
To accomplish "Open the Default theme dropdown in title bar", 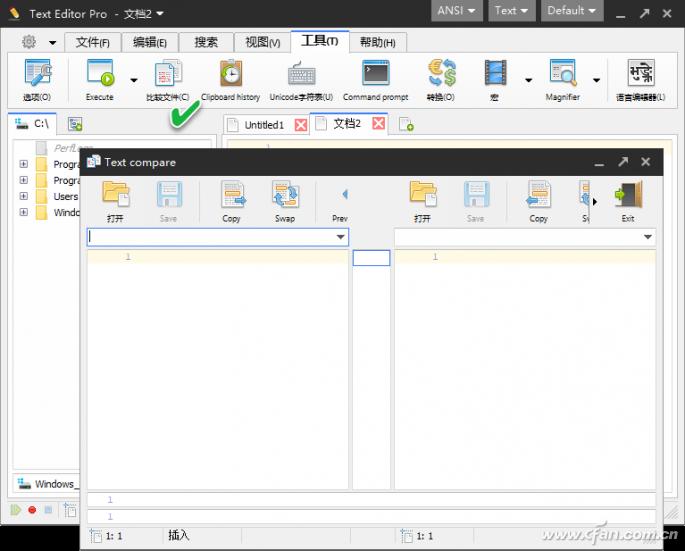I will (x=572, y=11).
